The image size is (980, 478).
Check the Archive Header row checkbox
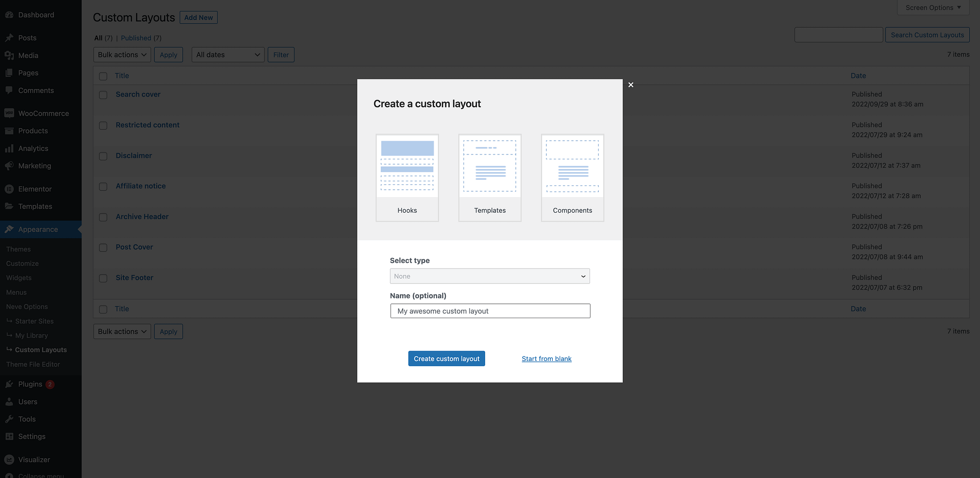[103, 217]
